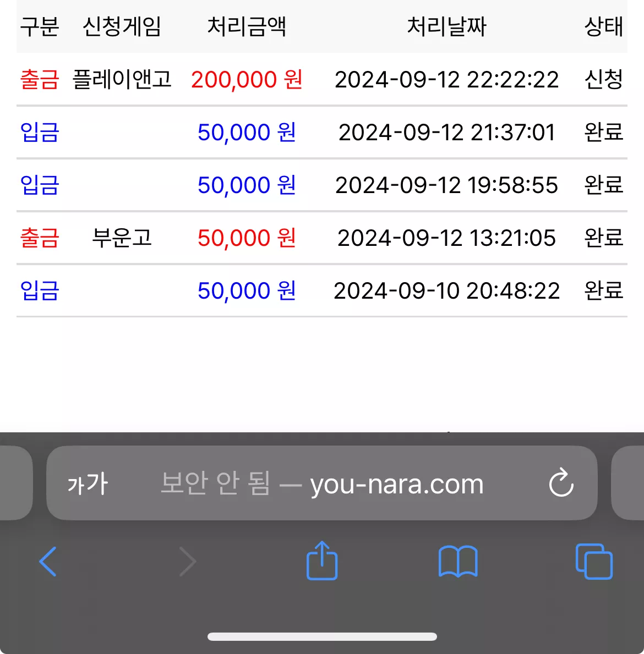
Task: Open the bookmarks book icon
Action: 458,562
